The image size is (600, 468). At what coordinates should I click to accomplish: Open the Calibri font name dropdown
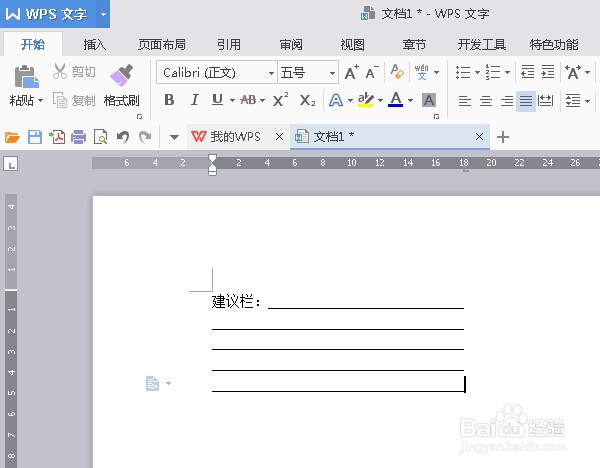pyautogui.click(x=271, y=73)
